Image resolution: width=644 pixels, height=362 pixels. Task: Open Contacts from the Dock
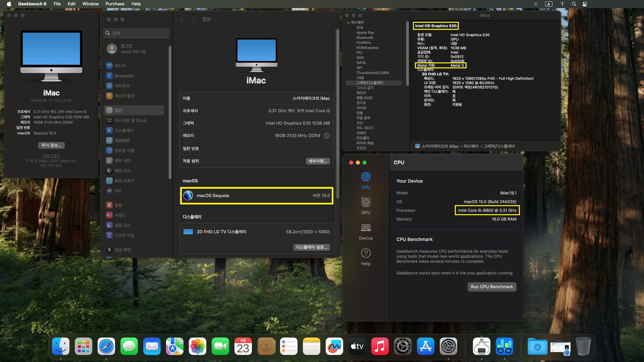click(266, 346)
